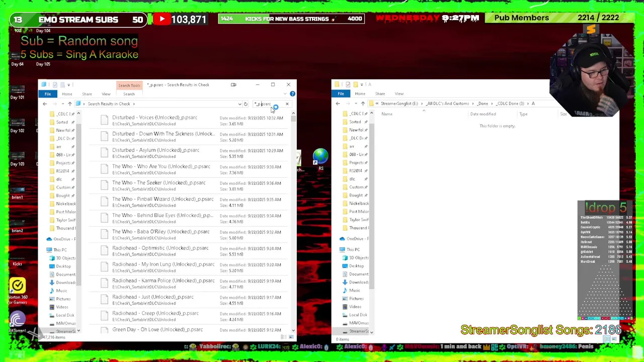Expand breadcrumb chevron after StreamerSonglist (E:)
The height and width of the screenshot is (362, 644).
tap(422, 104)
